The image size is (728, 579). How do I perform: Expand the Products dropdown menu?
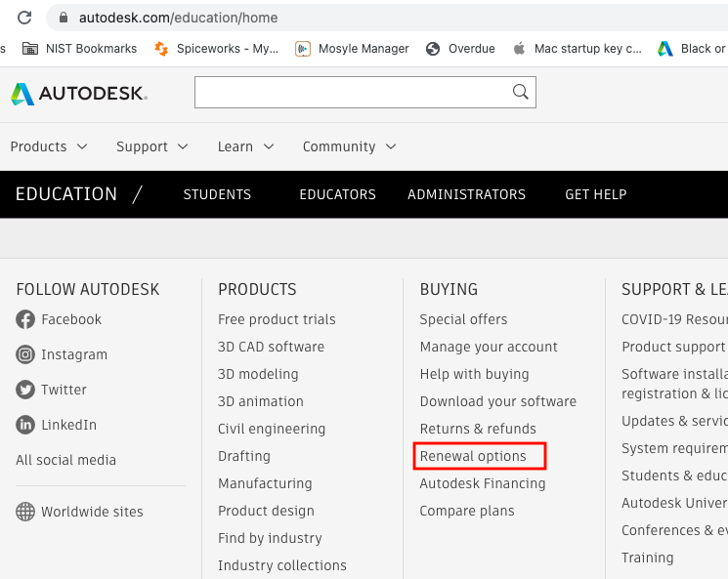[x=49, y=146]
